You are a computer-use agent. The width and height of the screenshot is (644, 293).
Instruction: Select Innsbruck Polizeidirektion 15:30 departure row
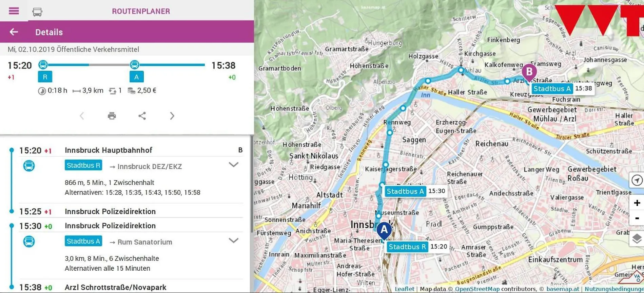pos(131,226)
